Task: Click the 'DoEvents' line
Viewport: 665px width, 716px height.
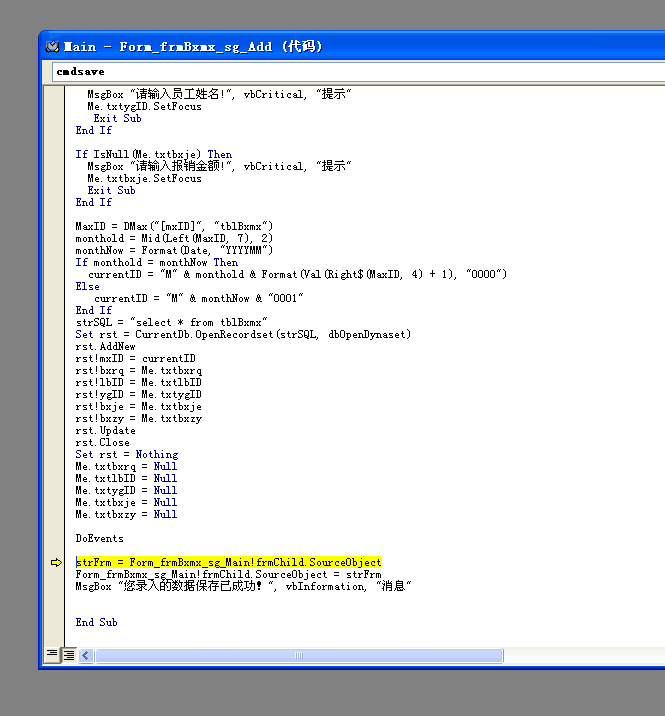Action: coord(100,538)
